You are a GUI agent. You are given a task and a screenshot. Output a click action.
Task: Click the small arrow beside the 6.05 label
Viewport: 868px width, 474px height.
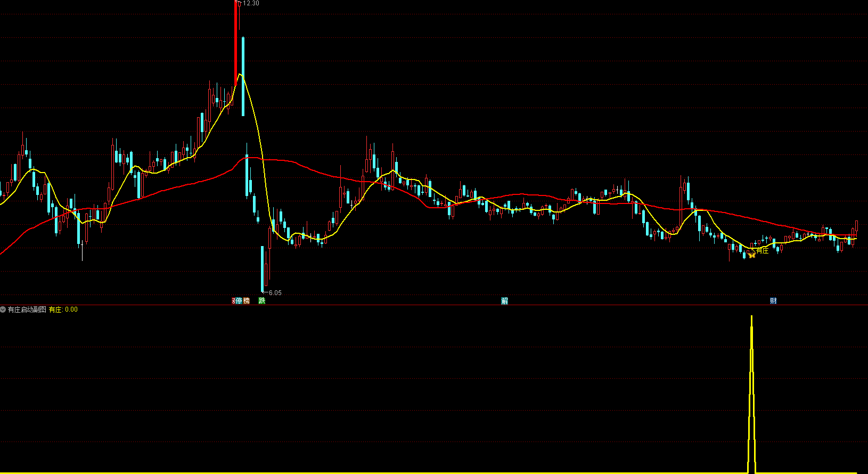[x=266, y=292]
